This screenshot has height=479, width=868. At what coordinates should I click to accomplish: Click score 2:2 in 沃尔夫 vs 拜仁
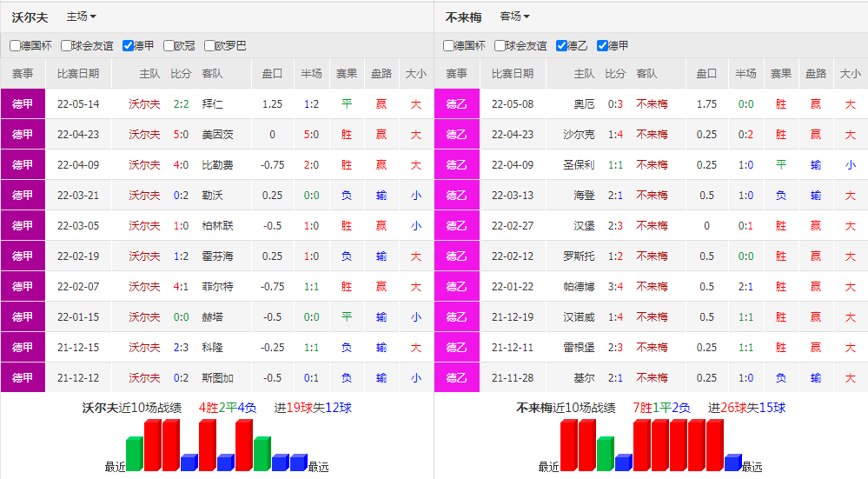[181, 104]
